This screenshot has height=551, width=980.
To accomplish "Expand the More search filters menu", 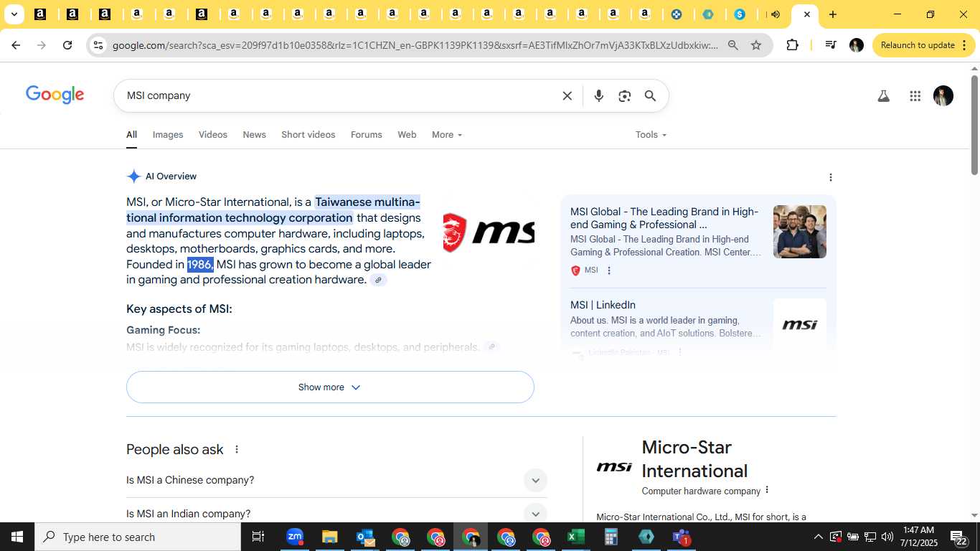I will pos(447,135).
